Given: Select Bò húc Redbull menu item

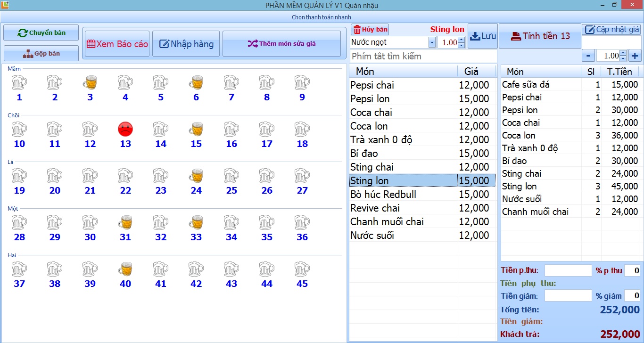Looking at the screenshot, I should pos(422,195).
